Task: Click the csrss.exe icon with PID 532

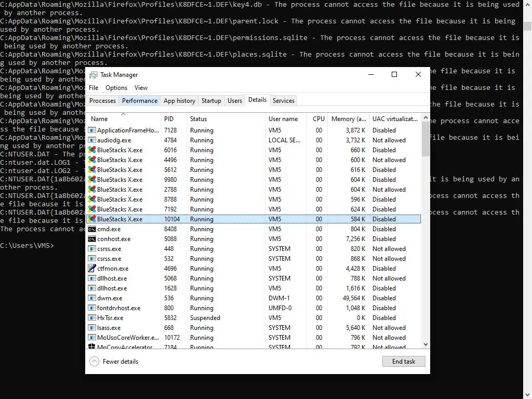Action: click(91, 259)
